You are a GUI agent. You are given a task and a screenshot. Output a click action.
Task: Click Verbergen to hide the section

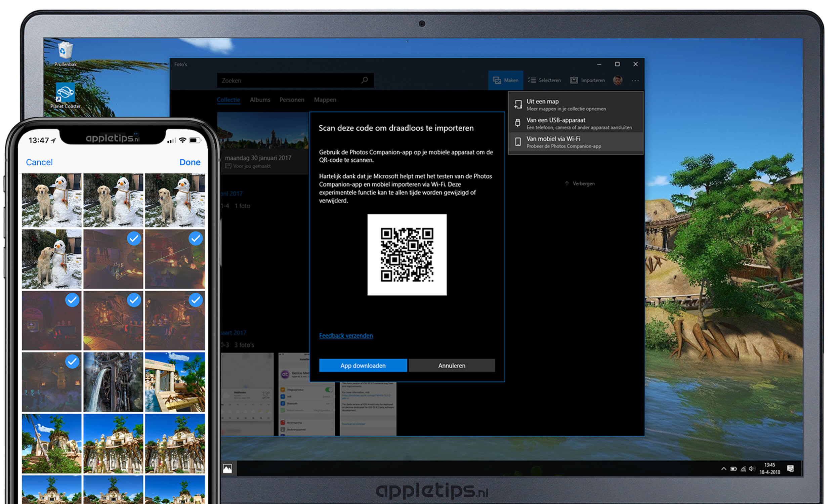[x=580, y=183]
